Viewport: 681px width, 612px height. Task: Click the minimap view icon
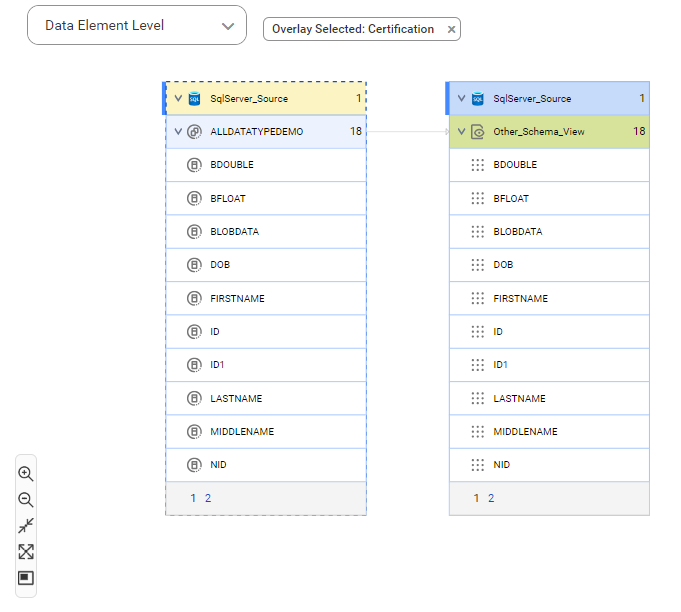pos(26,578)
